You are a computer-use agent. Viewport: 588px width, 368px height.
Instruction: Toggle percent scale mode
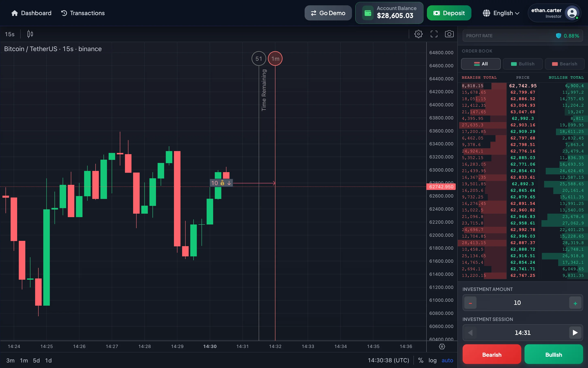[x=421, y=360]
